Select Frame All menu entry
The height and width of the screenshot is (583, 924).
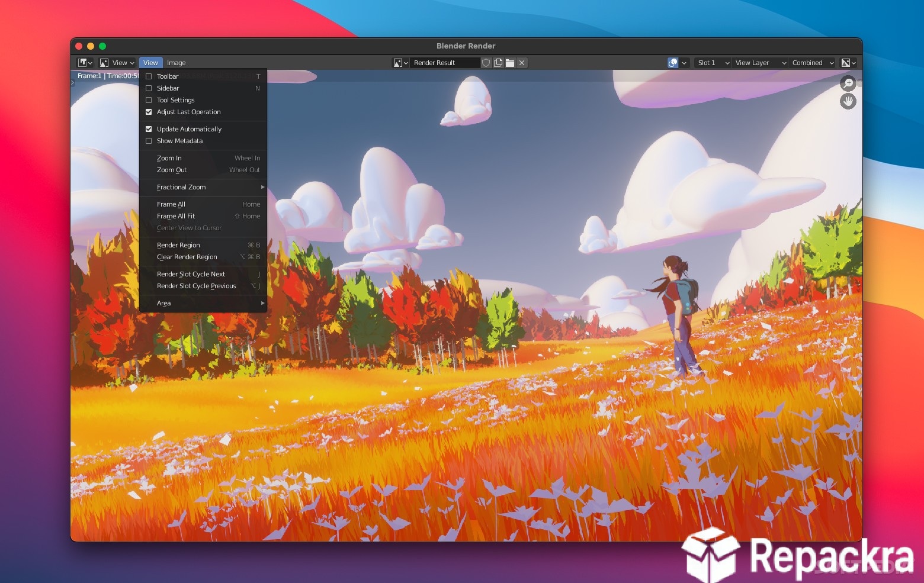(203, 204)
